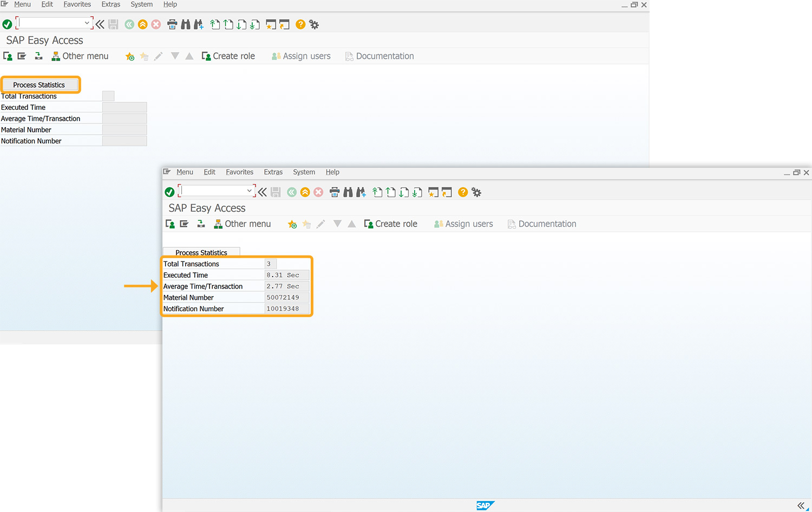The image size is (812, 512).
Task: Click the SAP Menu icon in front window
Action: pyautogui.click(x=184, y=224)
